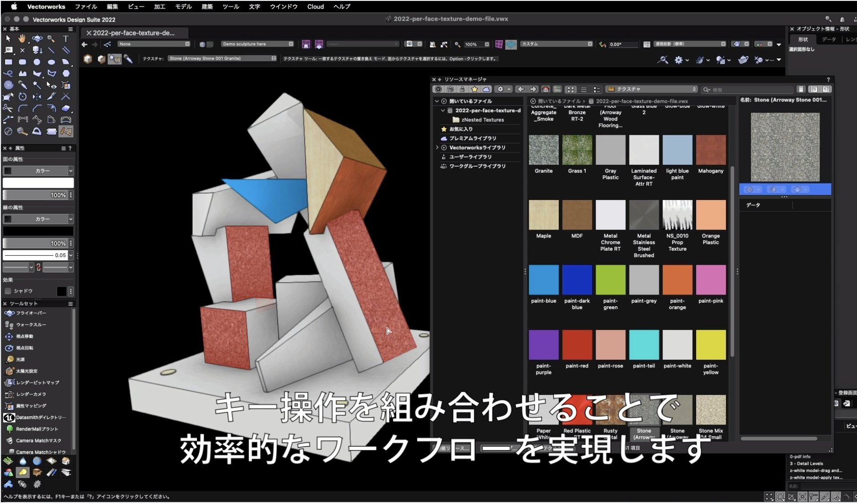Select the Scissors trim tool
Screen dimensions: 857x504
click(x=8, y=108)
